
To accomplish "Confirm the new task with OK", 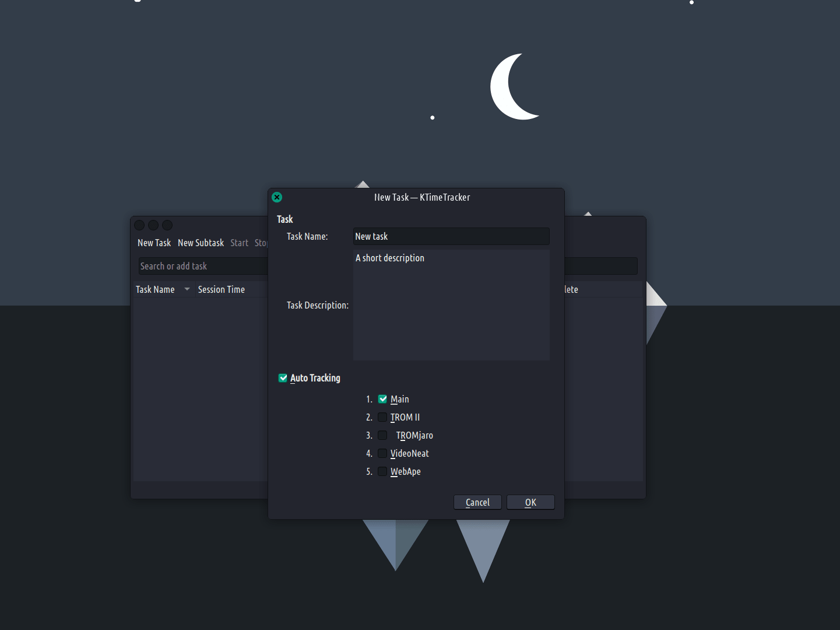I will 530,502.
